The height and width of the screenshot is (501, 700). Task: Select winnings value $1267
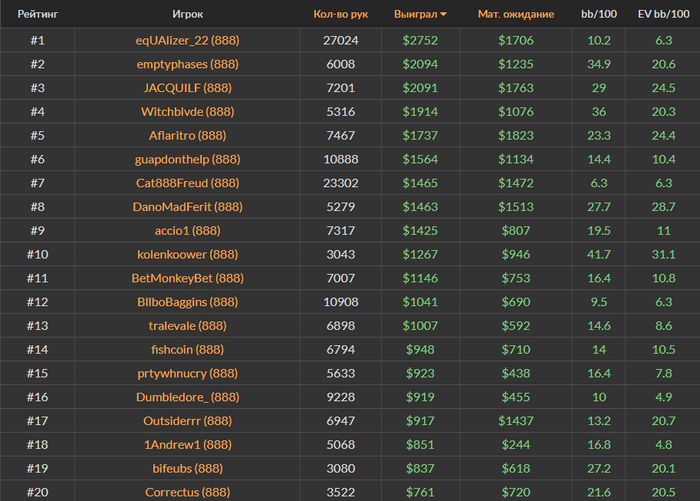[420, 255]
